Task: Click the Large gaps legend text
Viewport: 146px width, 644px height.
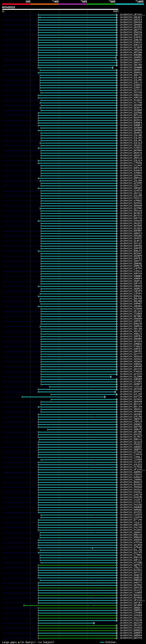Action: [28, 642]
